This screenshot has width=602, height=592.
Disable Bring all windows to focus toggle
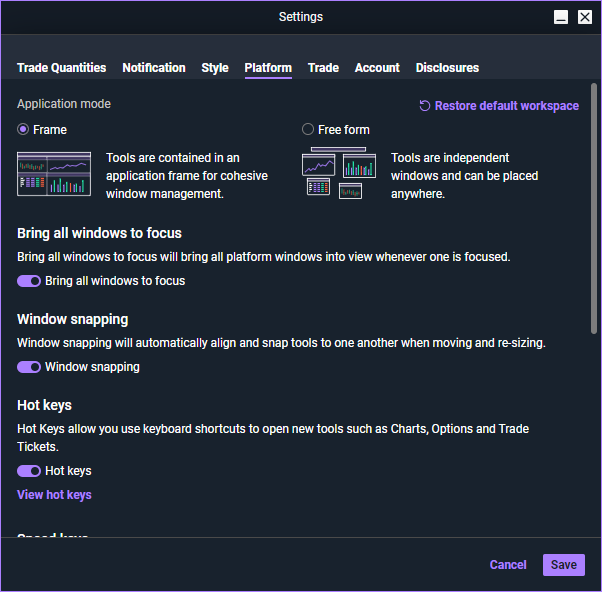[29, 281]
